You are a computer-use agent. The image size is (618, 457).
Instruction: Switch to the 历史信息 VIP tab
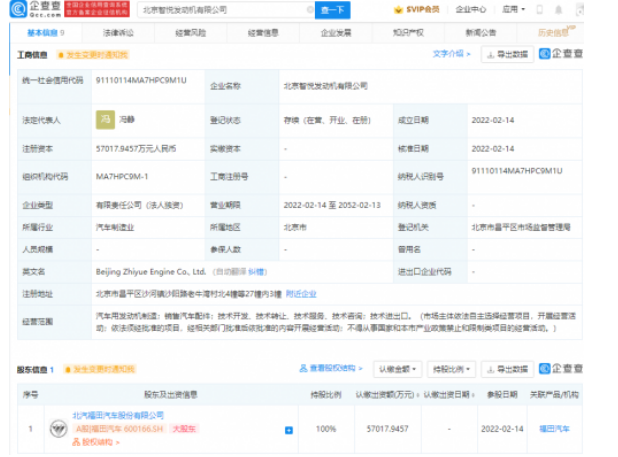pyautogui.click(x=554, y=33)
